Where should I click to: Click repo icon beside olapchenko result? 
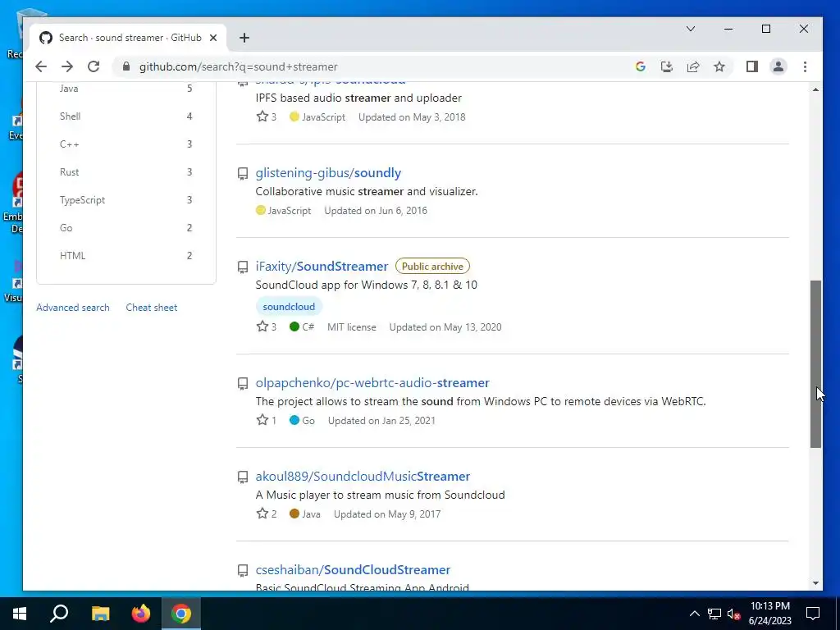point(243,384)
